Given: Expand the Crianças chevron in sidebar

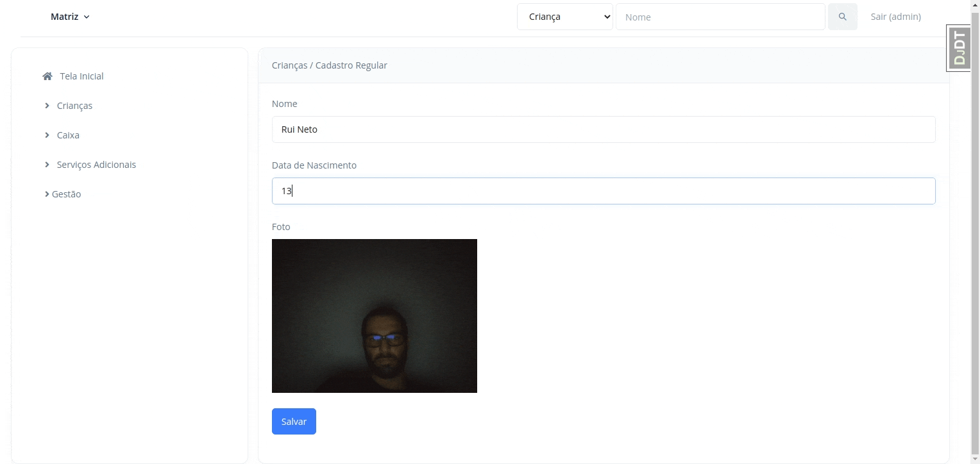Looking at the screenshot, I should coord(47,106).
